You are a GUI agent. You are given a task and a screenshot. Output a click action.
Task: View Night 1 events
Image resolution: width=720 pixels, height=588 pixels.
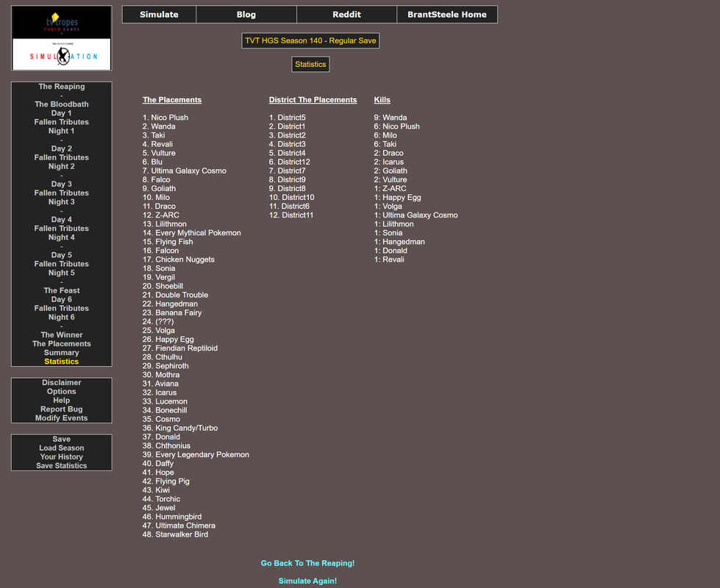pos(62,131)
